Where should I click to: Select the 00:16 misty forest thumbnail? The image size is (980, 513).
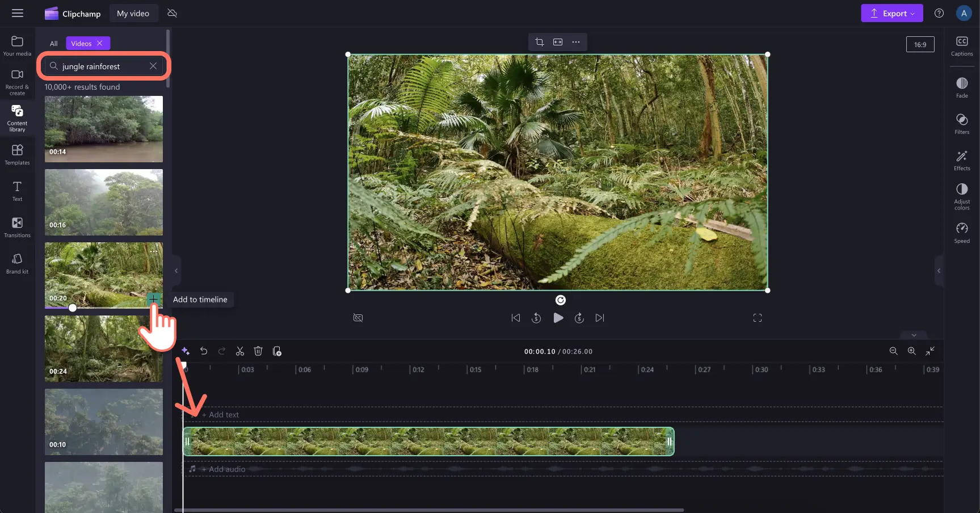(104, 202)
